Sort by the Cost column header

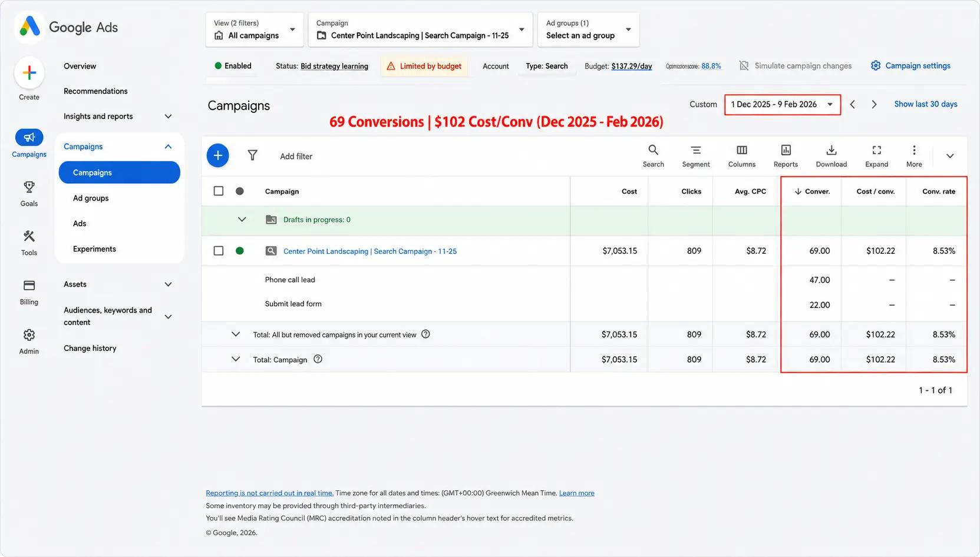(x=629, y=191)
